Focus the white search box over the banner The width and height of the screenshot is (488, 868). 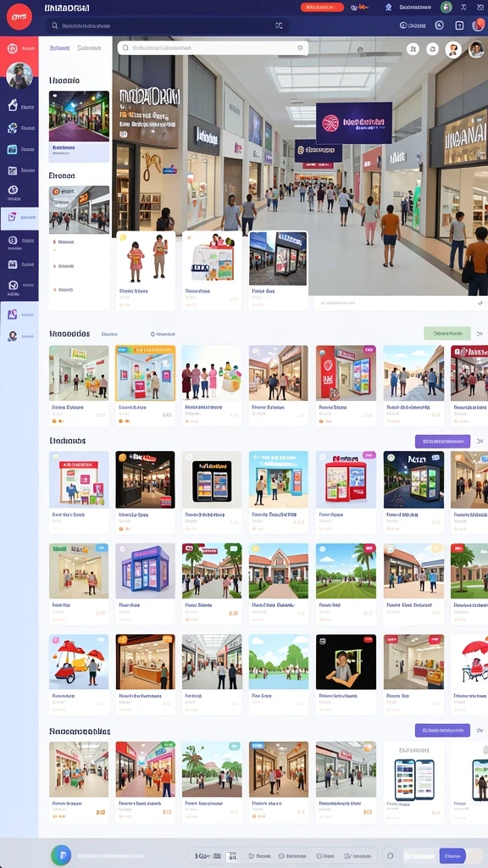coord(213,48)
